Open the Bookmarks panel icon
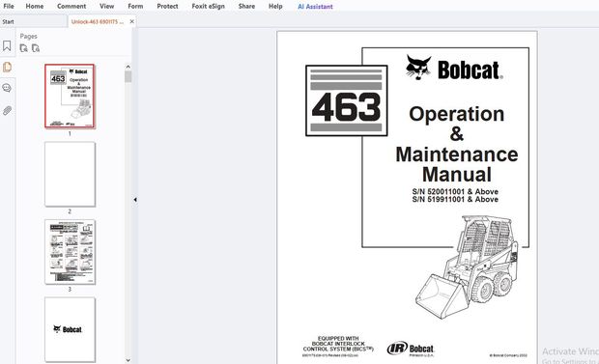 7,46
